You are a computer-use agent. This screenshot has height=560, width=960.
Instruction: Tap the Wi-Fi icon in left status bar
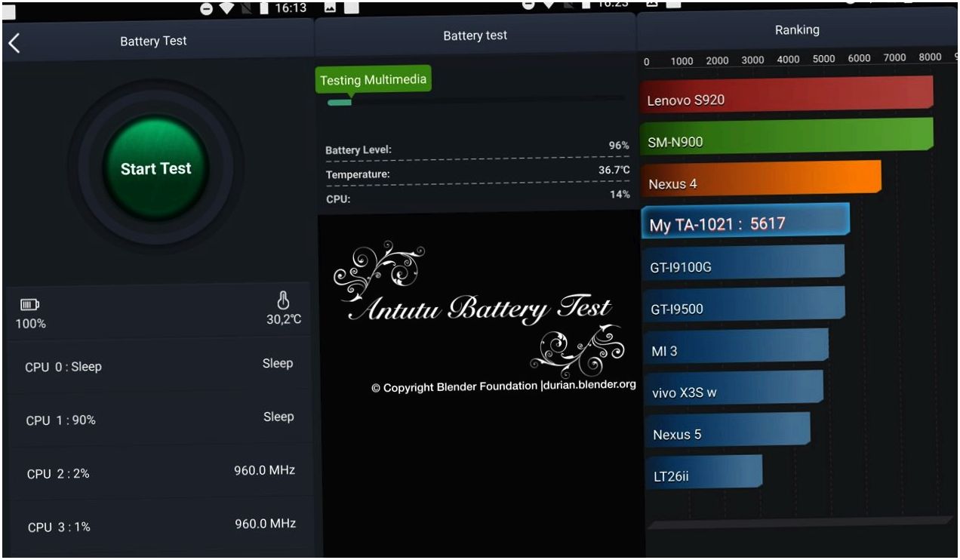(226, 8)
